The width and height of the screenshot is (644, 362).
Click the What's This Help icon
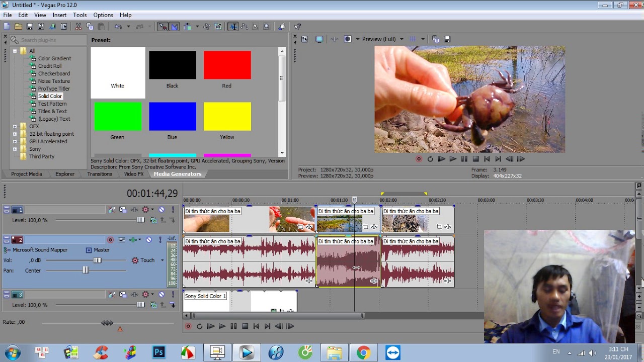[297, 27]
